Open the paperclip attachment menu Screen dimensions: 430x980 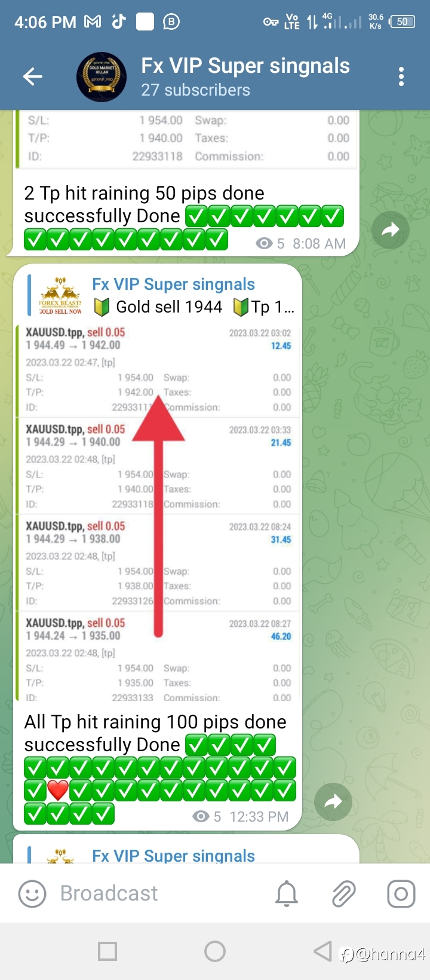344,894
